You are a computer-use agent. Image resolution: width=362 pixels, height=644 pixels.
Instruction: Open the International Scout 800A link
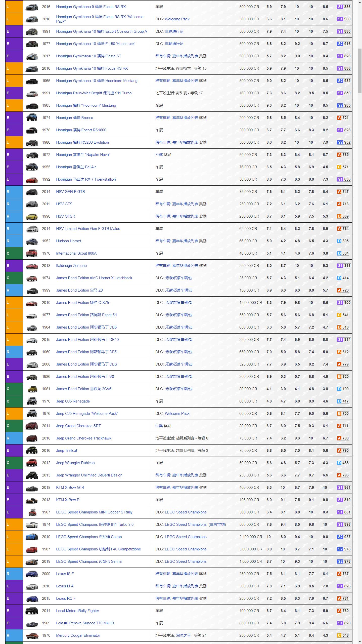[x=76, y=253]
